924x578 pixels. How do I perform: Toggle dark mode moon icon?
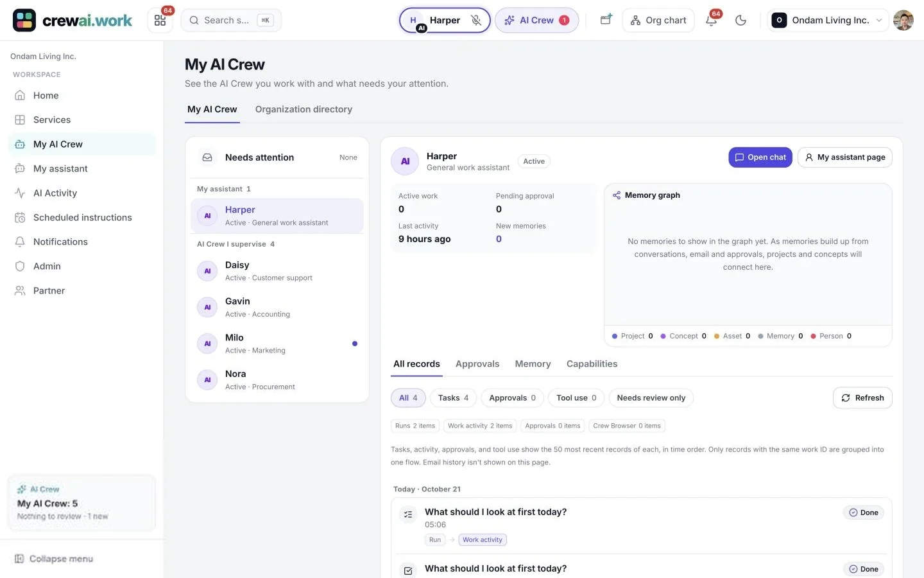740,21
